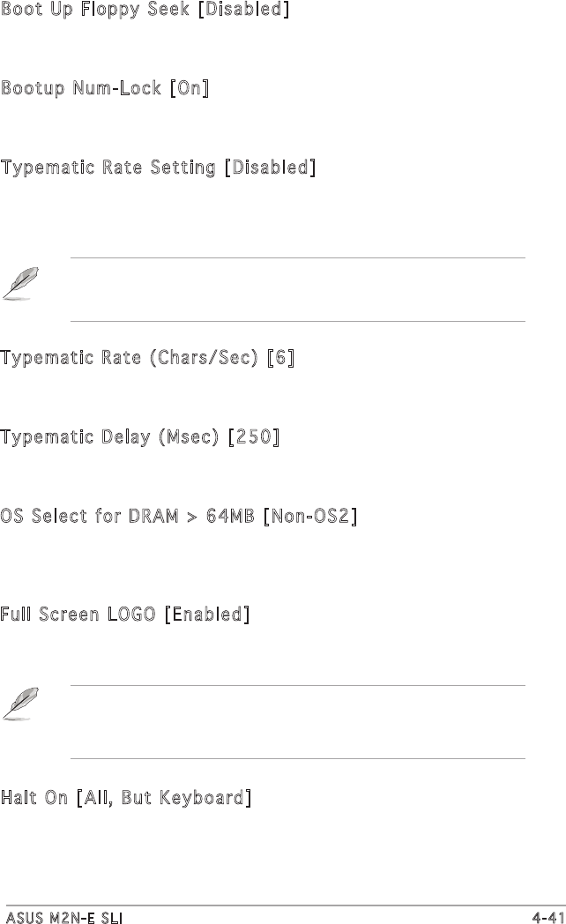Toggle the [Enabled] value of Full Screen LOGO
This screenshot has width=566, height=924.
point(207,613)
